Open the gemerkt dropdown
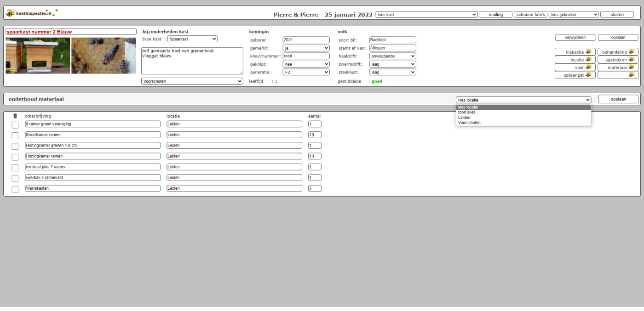This screenshot has width=644, height=311. [306, 48]
